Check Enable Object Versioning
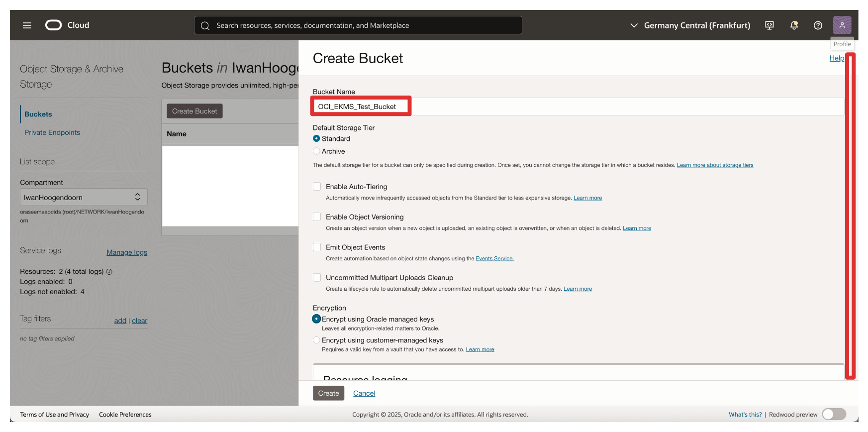The image size is (868, 432). [x=317, y=217]
